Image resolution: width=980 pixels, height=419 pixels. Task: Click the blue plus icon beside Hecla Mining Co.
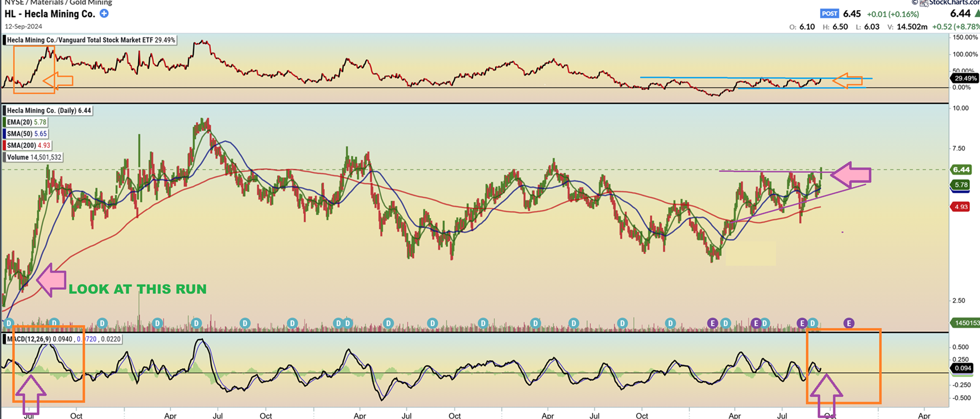click(x=104, y=13)
